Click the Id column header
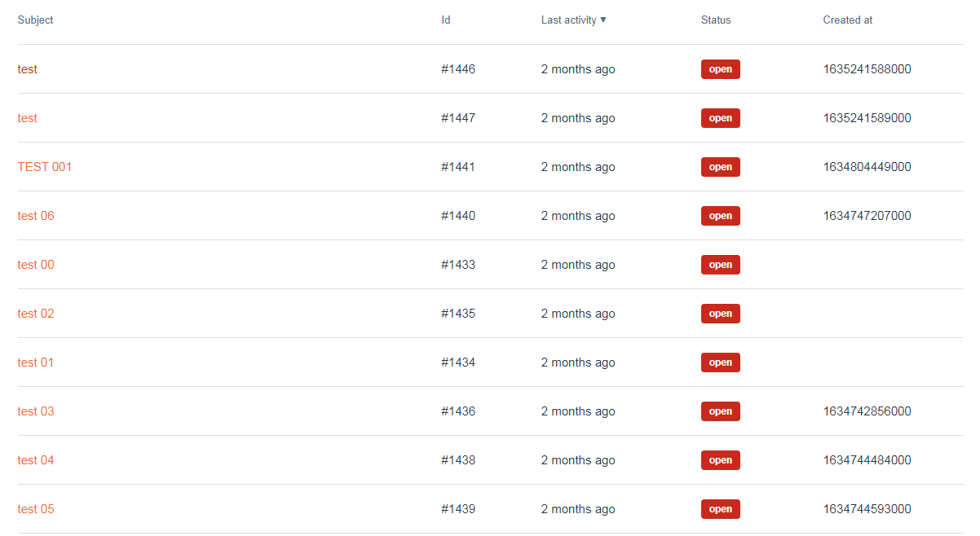This screenshot has width=980, height=536. point(446,20)
